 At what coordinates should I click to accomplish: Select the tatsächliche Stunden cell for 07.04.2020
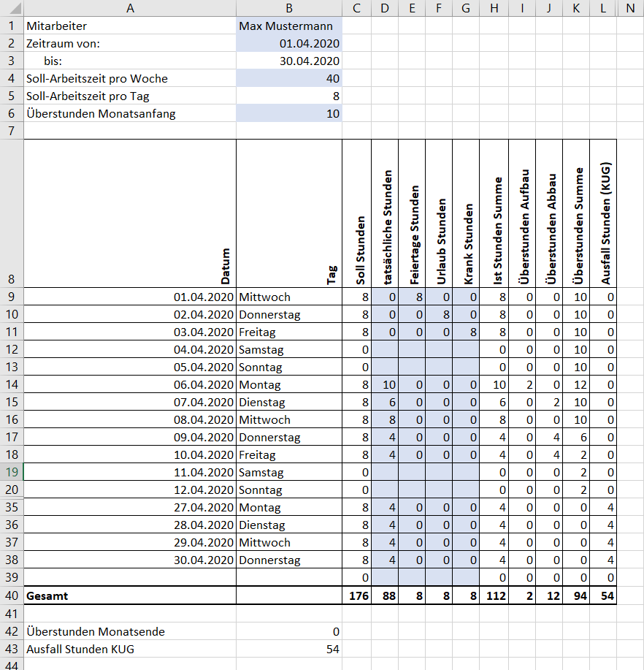point(385,402)
